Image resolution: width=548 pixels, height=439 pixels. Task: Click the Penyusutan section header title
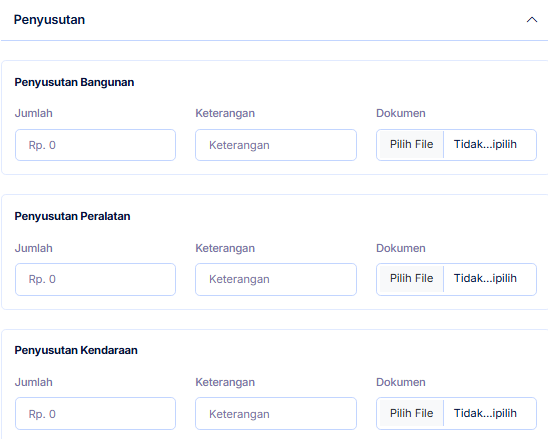point(49,20)
